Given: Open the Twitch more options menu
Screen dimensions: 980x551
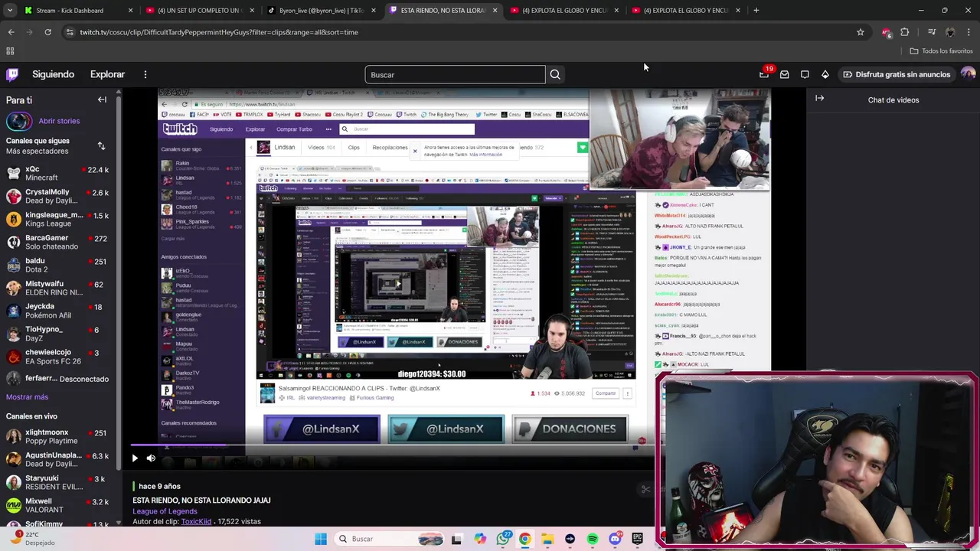Looking at the screenshot, I should coord(145,74).
